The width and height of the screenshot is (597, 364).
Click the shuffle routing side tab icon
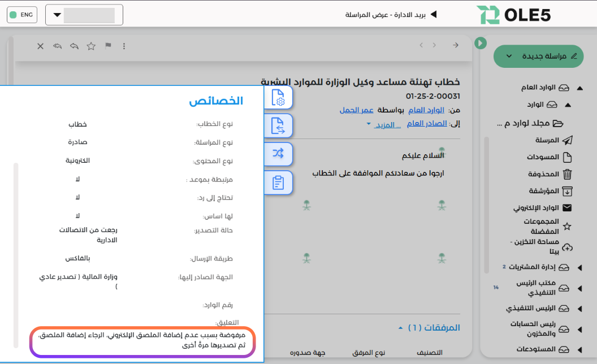(278, 154)
